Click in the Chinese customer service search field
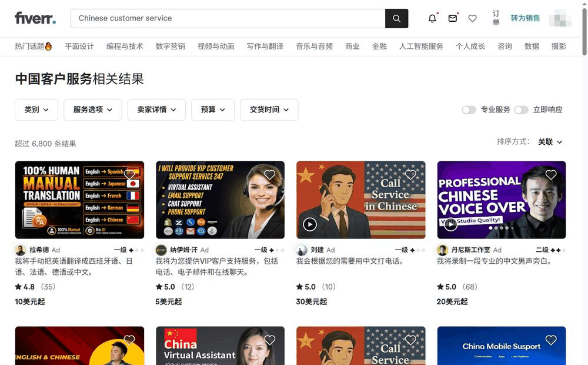Viewport: 588px width, 365px height. [x=228, y=18]
